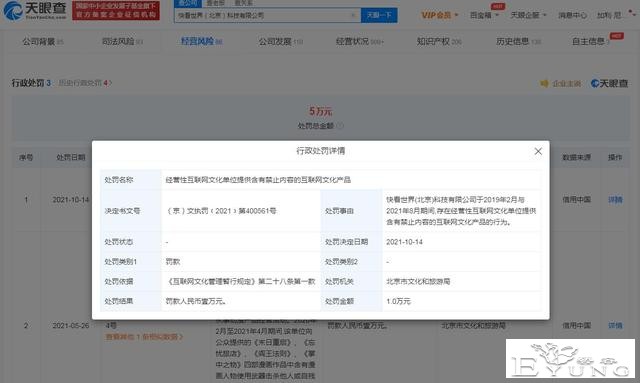
Task: Click the Tianyancha logo at top-left
Action: tap(35, 11)
